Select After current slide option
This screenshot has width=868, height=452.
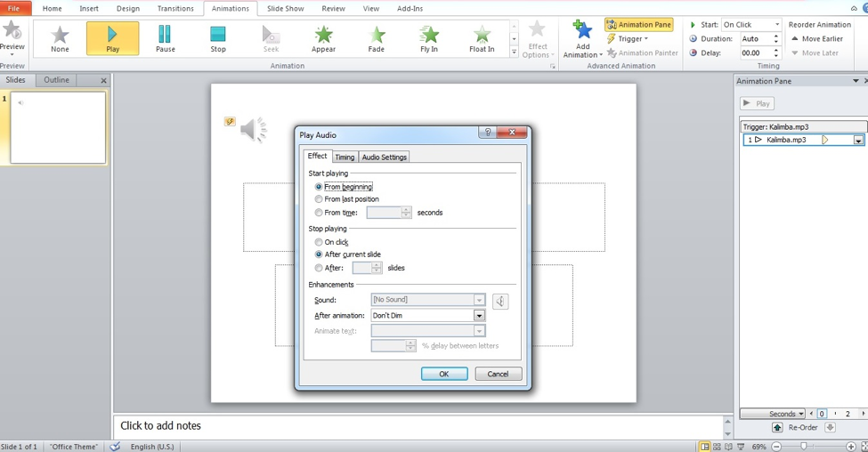(319, 254)
